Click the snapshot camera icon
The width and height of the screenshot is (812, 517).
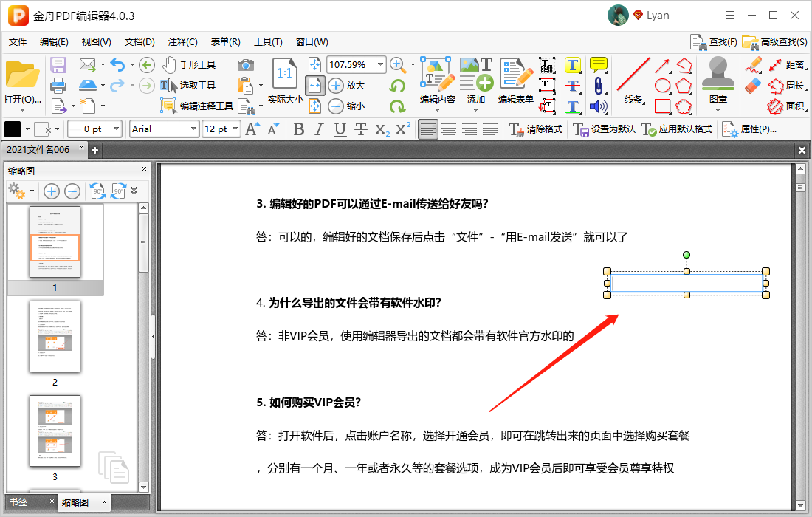pos(246,65)
